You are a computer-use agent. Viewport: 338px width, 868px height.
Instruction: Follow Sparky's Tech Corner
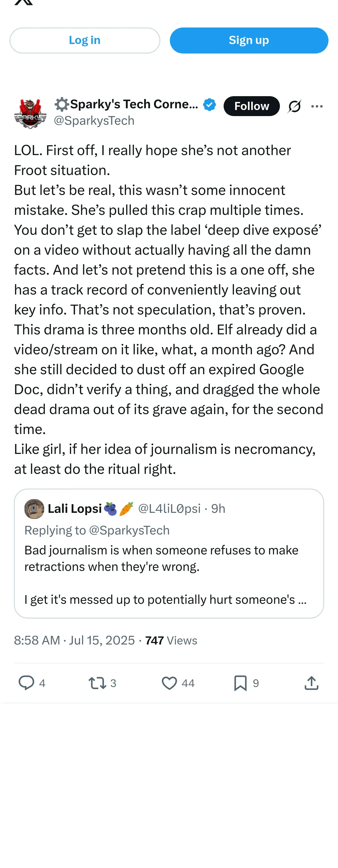tap(251, 106)
